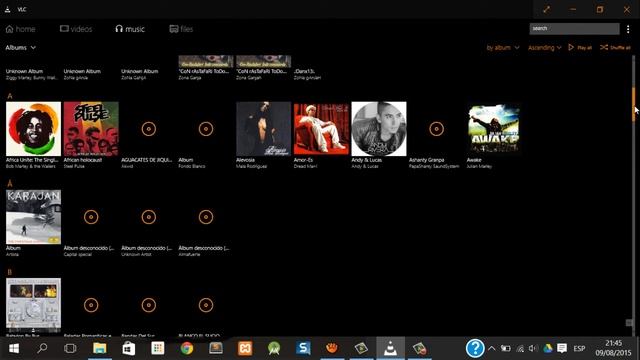Open the Andy & Lucas album cover
Image resolution: width=640 pixels, height=360 pixels.
tap(379, 129)
